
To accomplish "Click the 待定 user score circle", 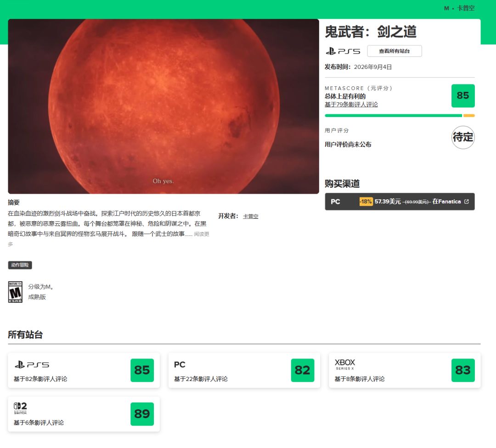I will [x=463, y=137].
